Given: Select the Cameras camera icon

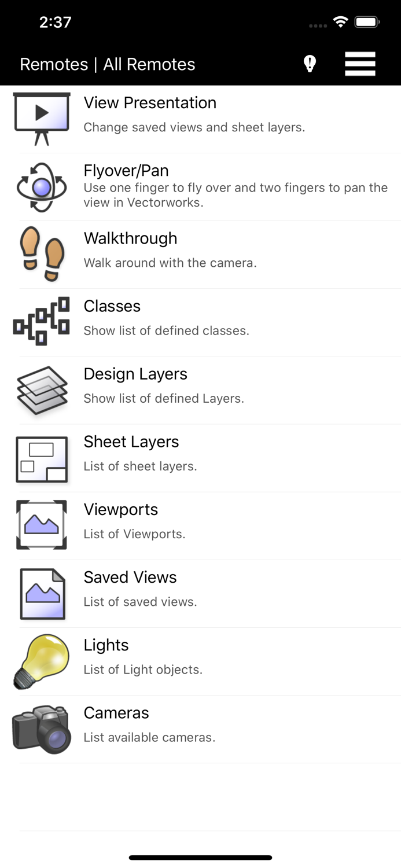Looking at the screenshot, I should 42,728.
